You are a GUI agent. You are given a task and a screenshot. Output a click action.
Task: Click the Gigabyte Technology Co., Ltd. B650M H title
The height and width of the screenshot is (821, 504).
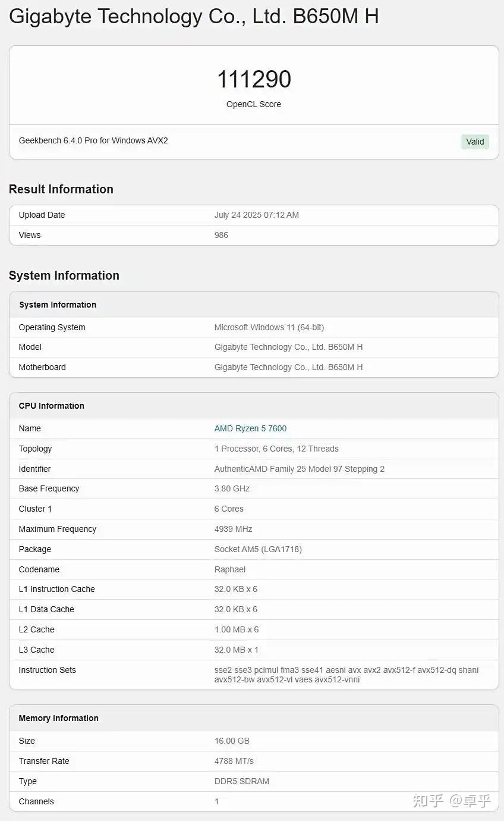[x=194, y=16]
